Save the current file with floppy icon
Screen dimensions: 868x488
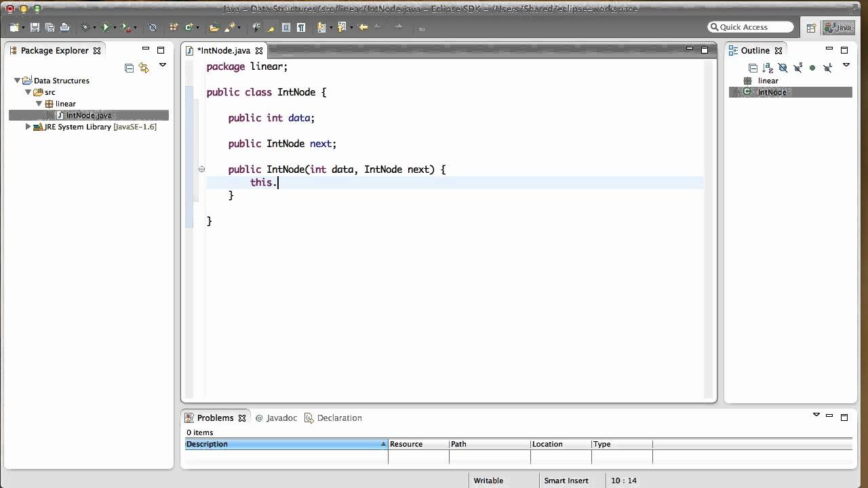point(35,27)
